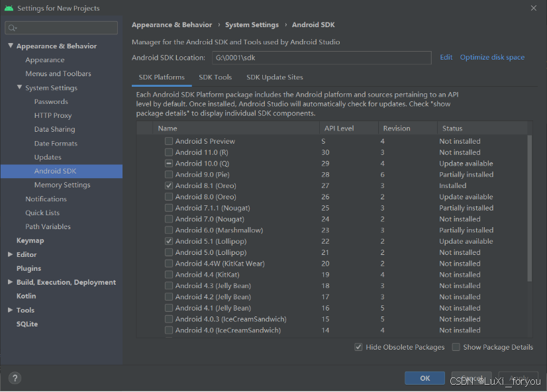
Task: Open the SDK Update Sites tab
Action: click(x=275, y=77)
